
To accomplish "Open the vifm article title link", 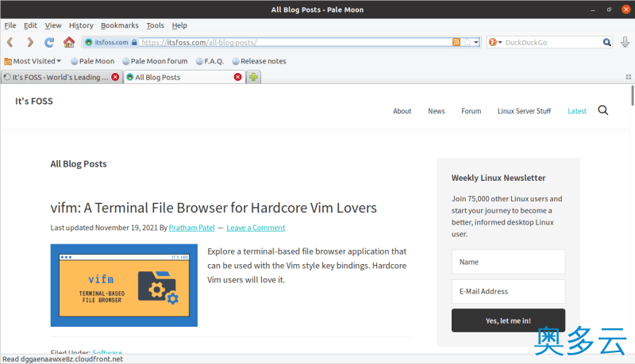I will (x=214, y=208).
